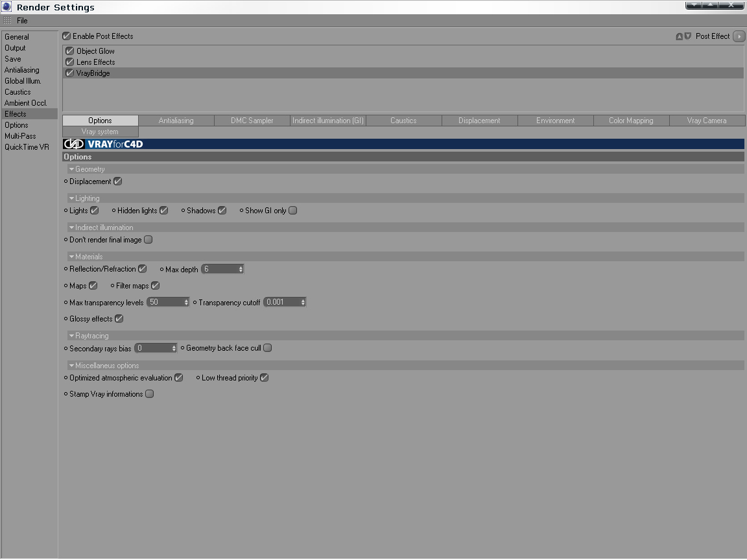Toggle the Lights checkbox
This screenshot has height=560, width=747.
click(94, 211)
